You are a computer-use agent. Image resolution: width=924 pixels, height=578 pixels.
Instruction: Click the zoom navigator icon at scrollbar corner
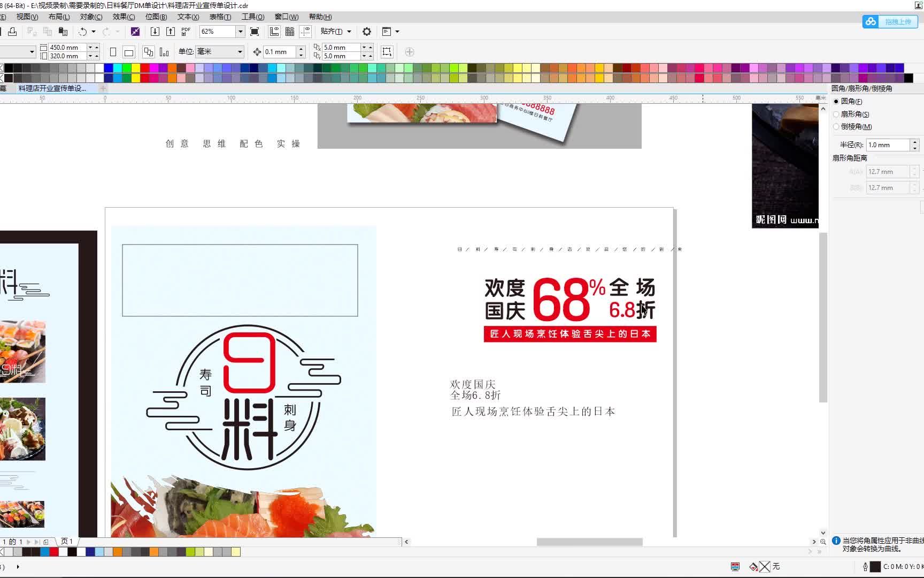(823, 542)
